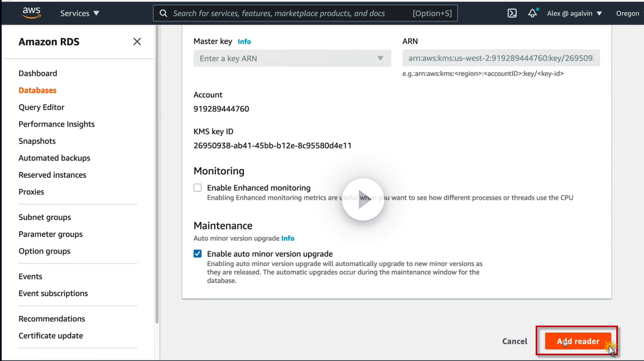
Task: Navigate to Performance Insights
Action: coord(57,124)
